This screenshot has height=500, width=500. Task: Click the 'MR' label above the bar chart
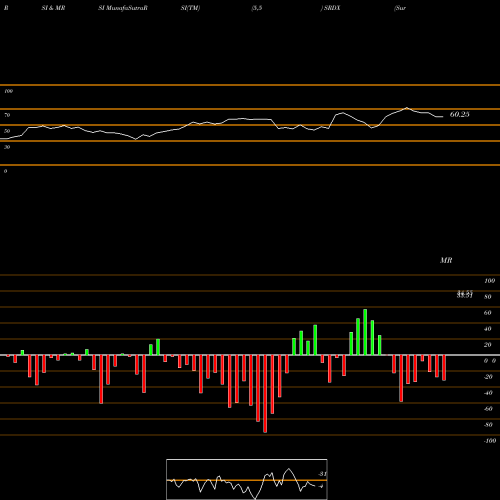[x=446, y=260]
